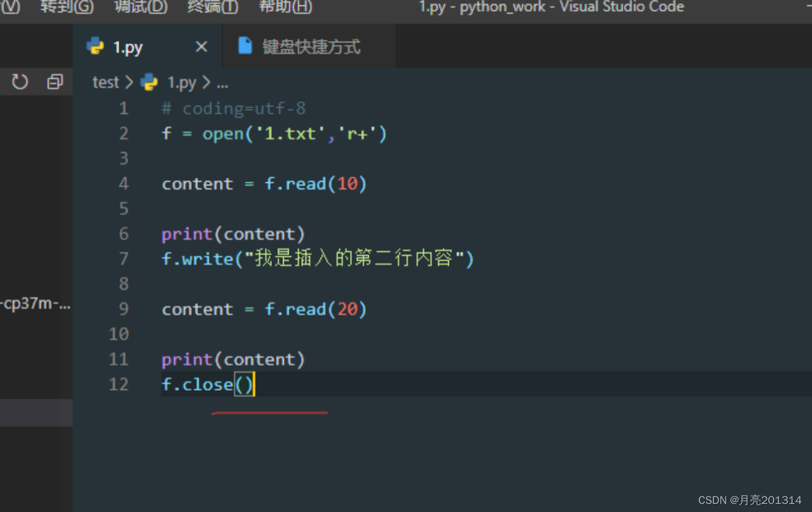Viewport: 812px width, 512px height.
Task: Click the Python icon in the breadcrumb
Action: click(149, 82)
